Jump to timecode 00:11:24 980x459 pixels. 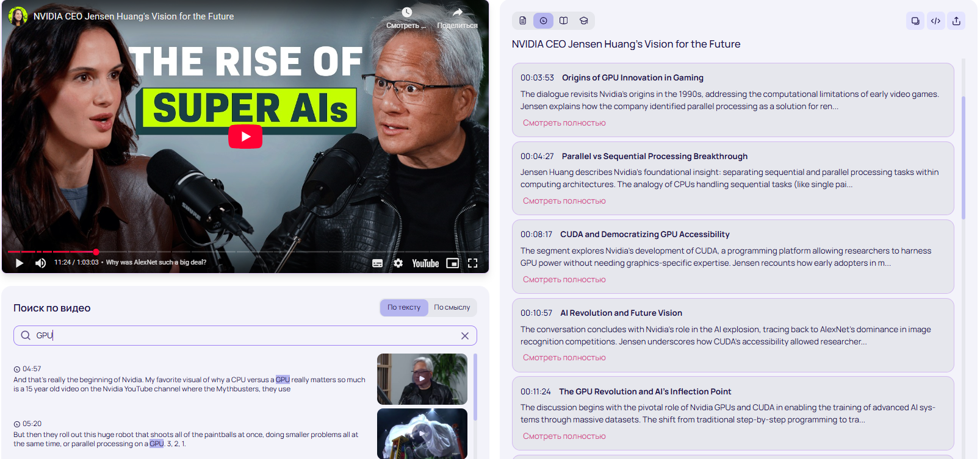[536, 391]
